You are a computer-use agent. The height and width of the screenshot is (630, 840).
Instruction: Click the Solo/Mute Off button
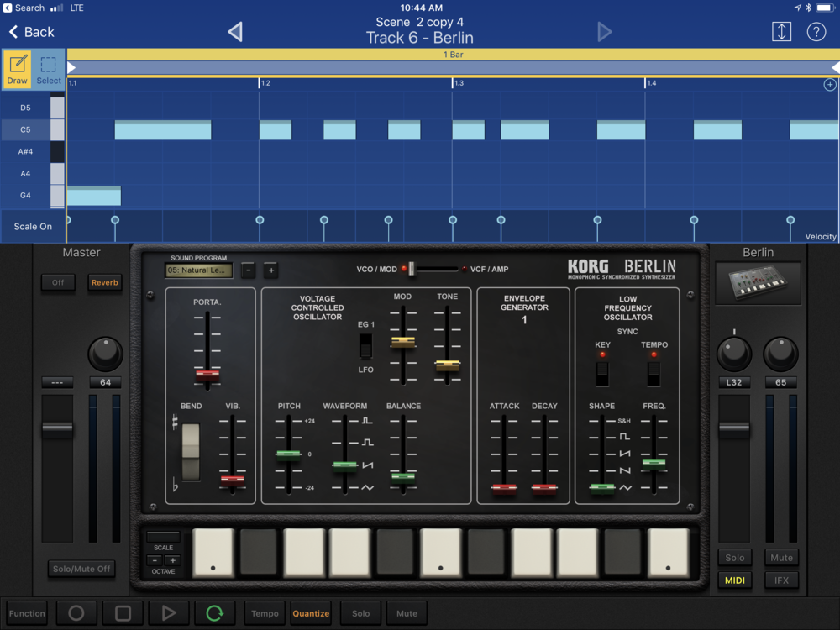[x=81, y=569]
